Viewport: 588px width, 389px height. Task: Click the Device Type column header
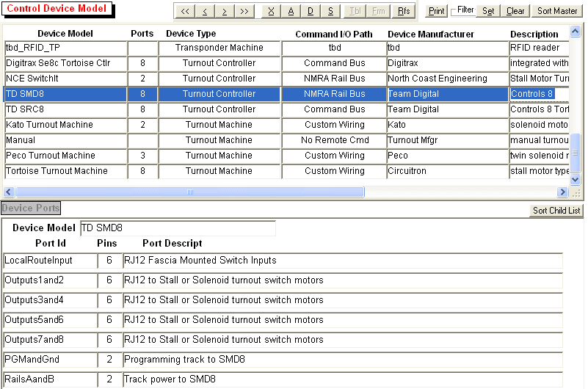191,34
